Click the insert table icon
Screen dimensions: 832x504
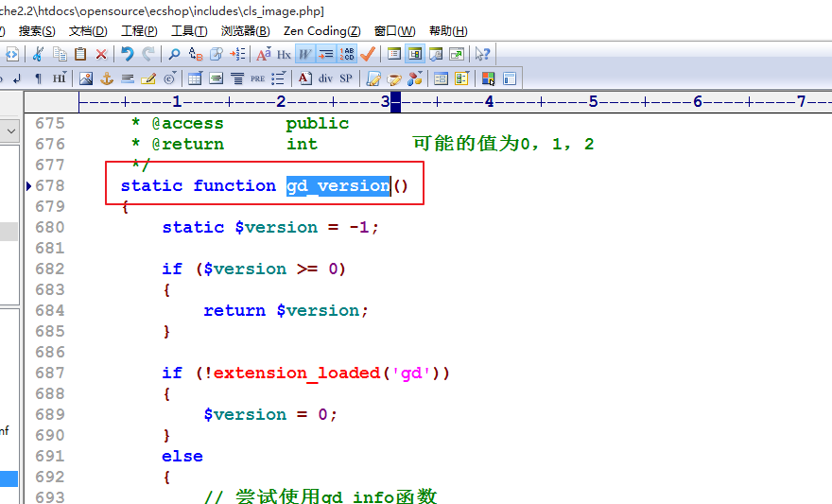[x=195, y=78]
